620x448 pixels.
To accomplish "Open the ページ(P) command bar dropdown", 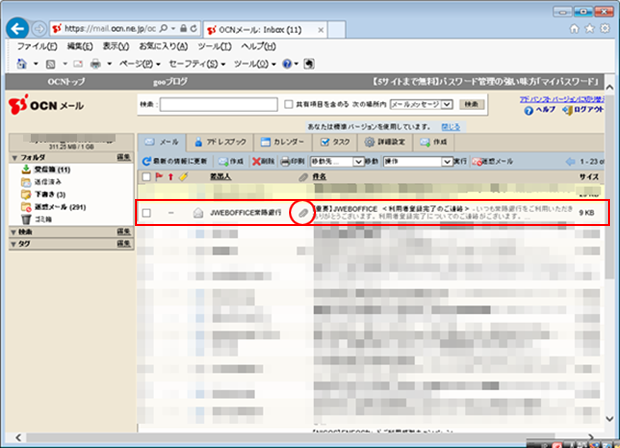I will (x=140, y=64).
